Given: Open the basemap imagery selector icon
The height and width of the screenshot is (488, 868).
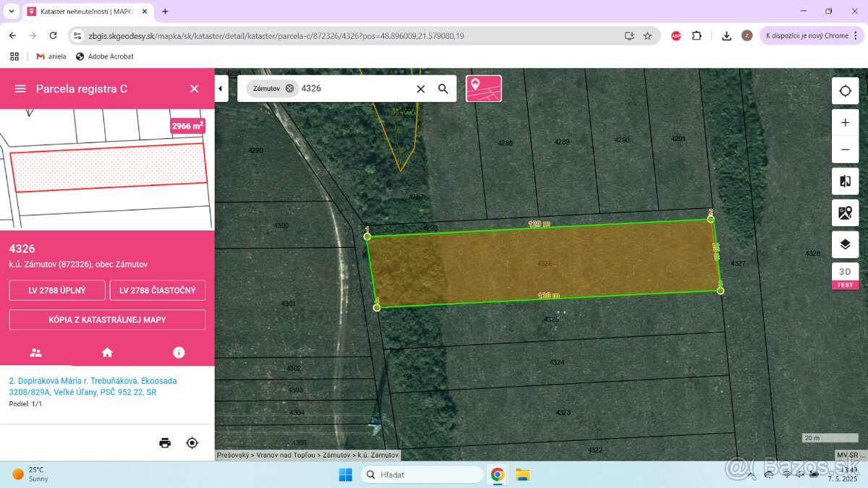Looking at the screenshot, I should click(845, 213).
